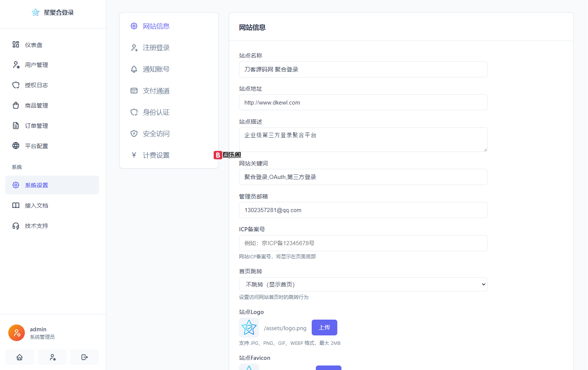
Task: Open 授权日志 in the sidebar
Action: 36,85
